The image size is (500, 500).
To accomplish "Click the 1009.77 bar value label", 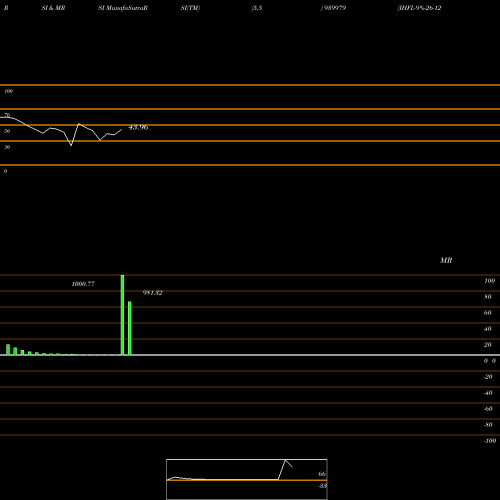I will [83, 284].
